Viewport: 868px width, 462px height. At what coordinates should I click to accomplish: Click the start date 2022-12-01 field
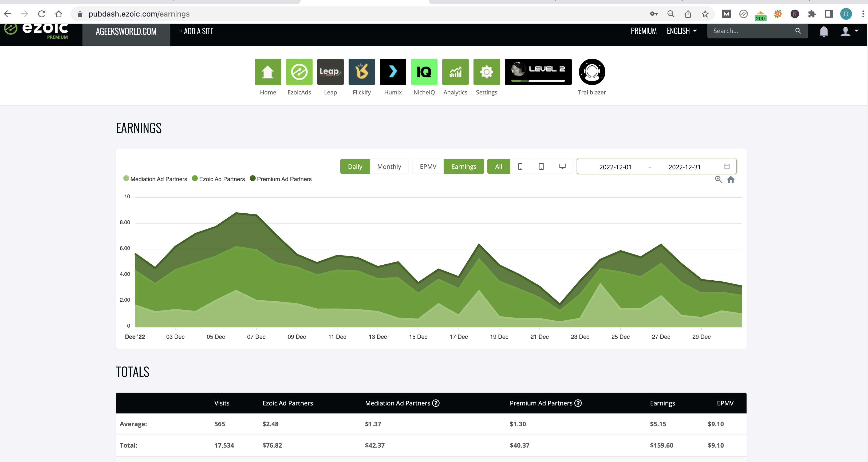(615, 167)
